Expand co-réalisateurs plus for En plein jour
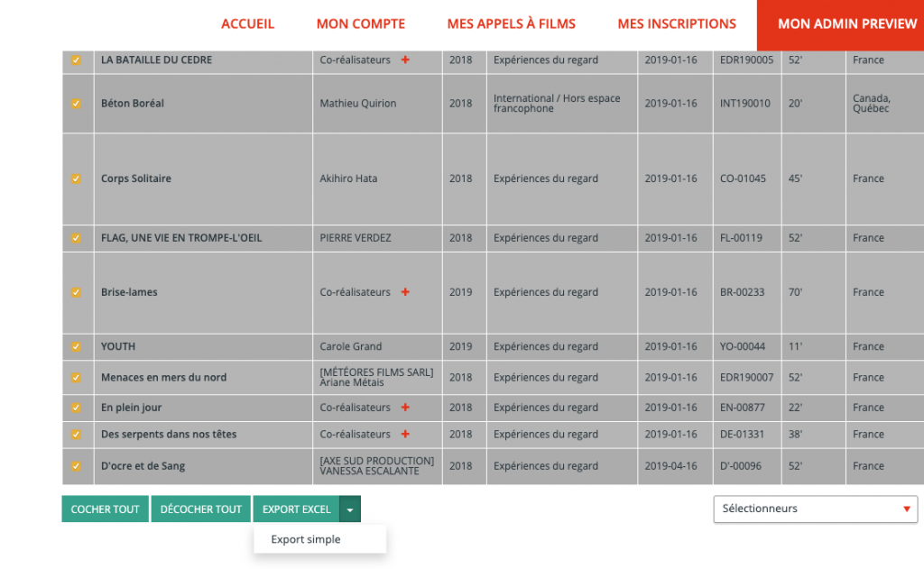This screenshot has height=569, width=924. point(405,408)
